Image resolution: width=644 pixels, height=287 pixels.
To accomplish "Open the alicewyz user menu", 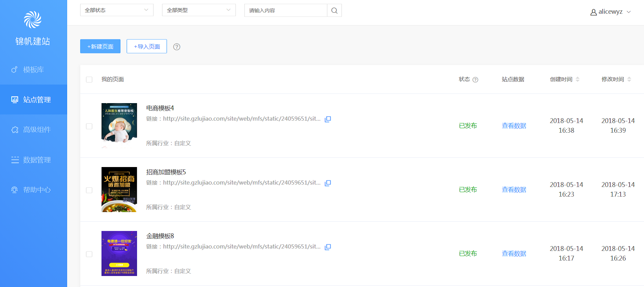I will click(611, 12).
